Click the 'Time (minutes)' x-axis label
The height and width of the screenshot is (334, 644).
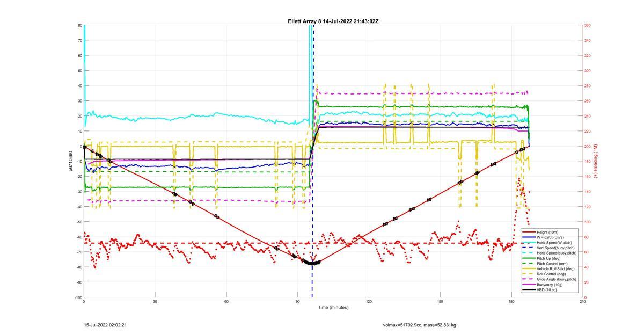coord(333,307)
